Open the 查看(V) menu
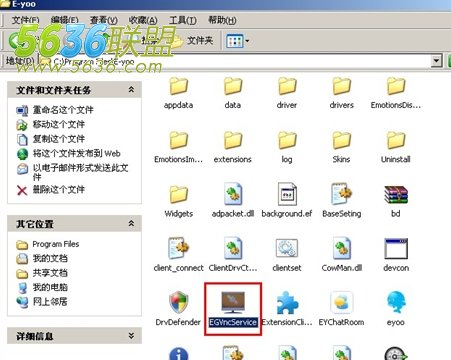The width and height of the screenshot is (451, 360). tap(104, 20)
